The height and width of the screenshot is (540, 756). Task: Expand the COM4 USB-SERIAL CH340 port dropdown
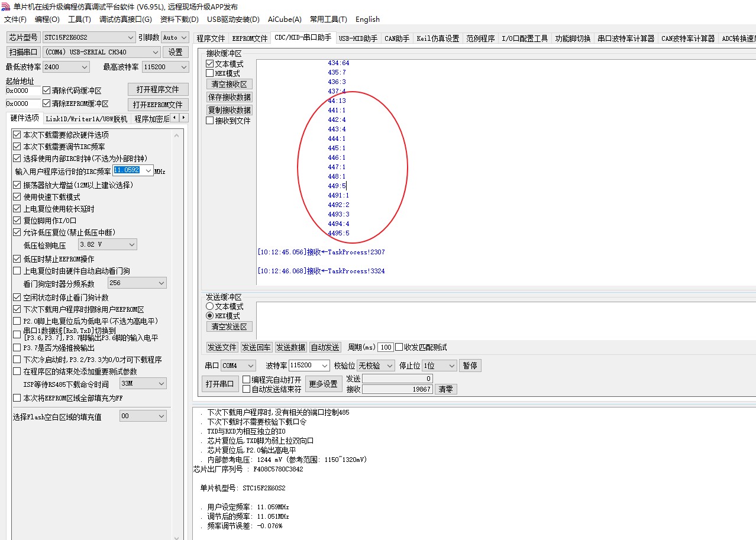point(155,52)
